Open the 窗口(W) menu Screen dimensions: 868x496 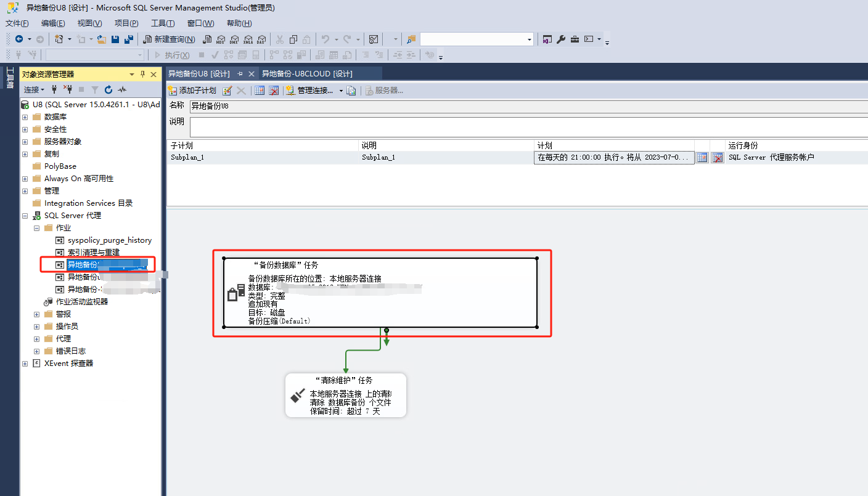point(201,23)
